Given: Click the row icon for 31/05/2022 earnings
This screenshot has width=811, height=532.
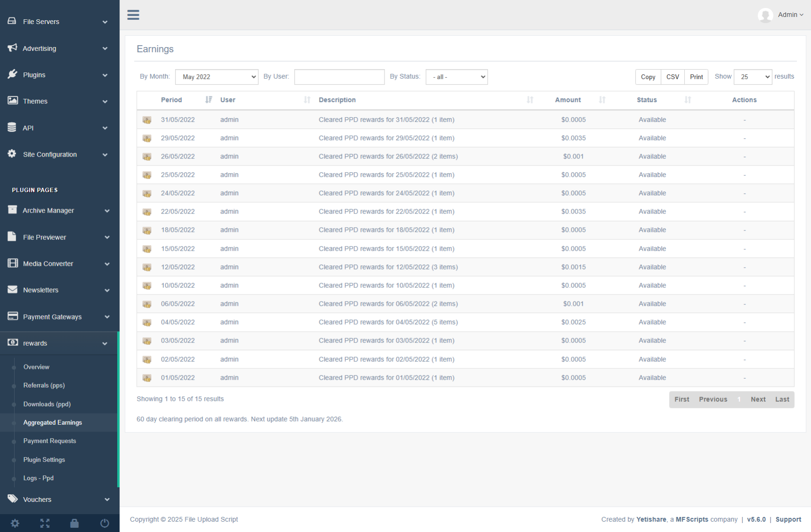Looking at the screenshot, I should pos(147,120).
